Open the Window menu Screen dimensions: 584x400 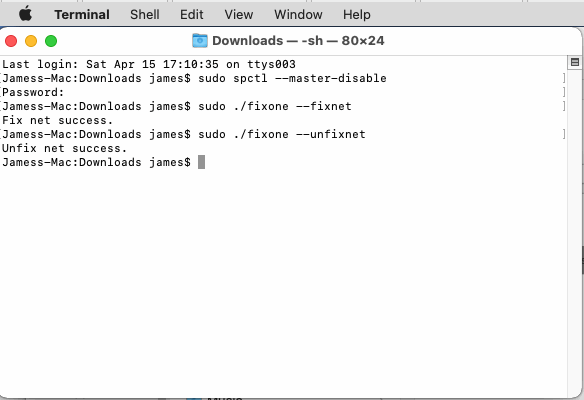(298, 15)
